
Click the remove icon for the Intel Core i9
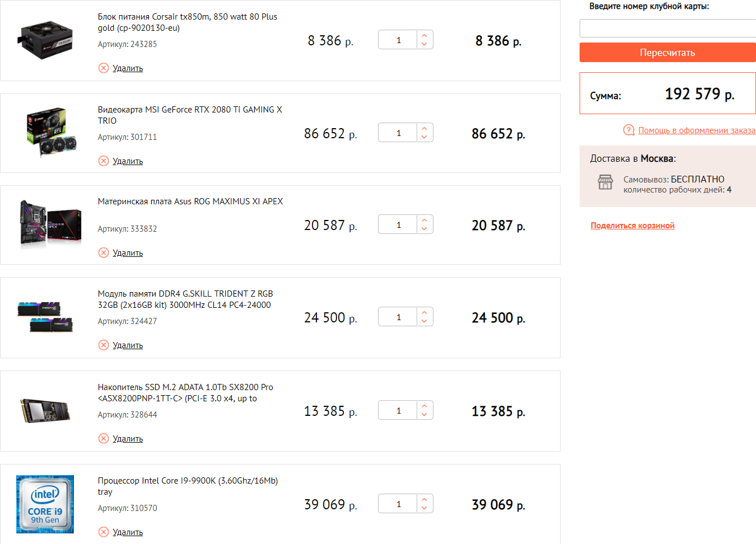(104, 532)
